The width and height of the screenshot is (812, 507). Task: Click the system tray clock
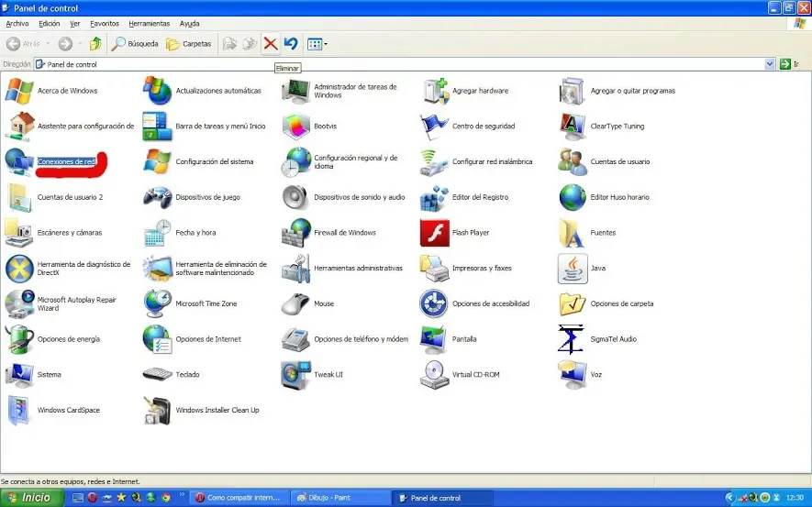[795, 498]
